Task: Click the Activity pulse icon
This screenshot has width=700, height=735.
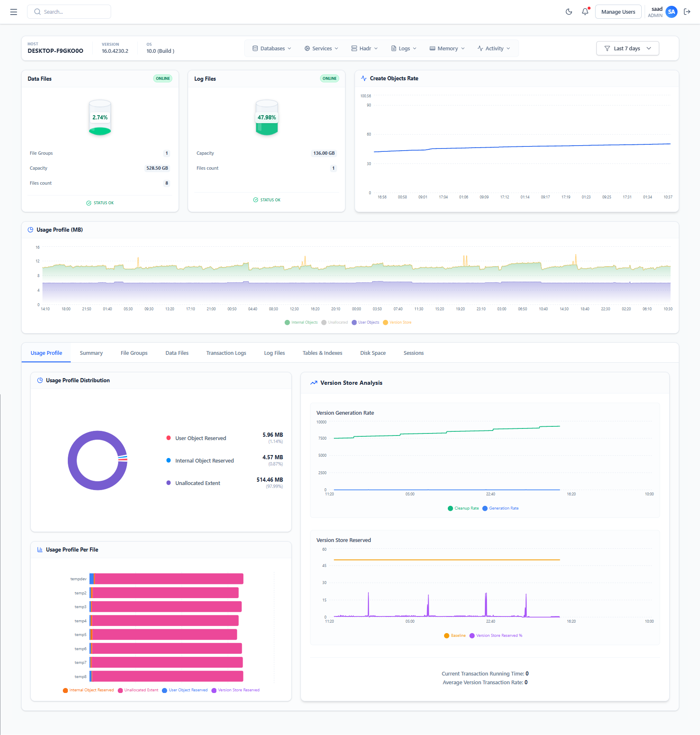Action: tap(480, 48)
